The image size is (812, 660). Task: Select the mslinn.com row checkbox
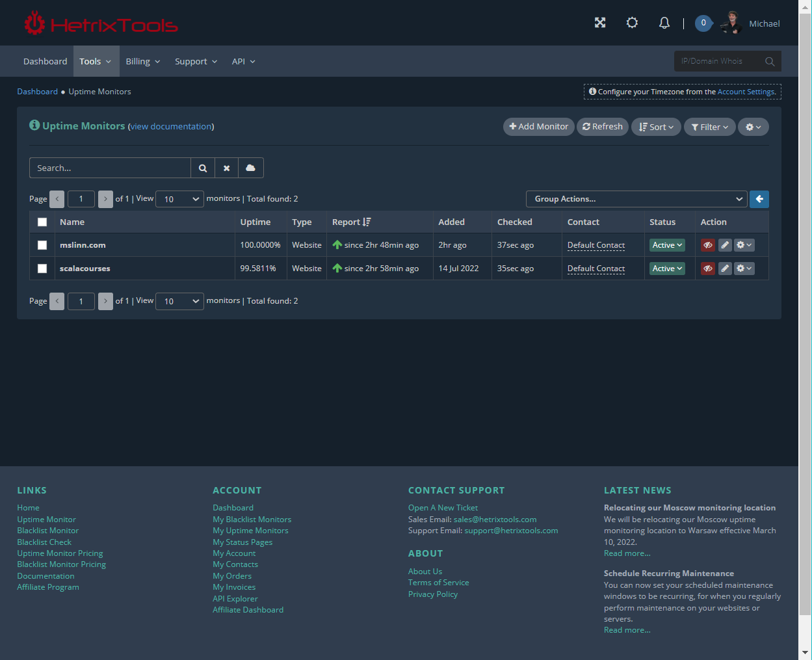pyautogui.click(x=42, y=245)
